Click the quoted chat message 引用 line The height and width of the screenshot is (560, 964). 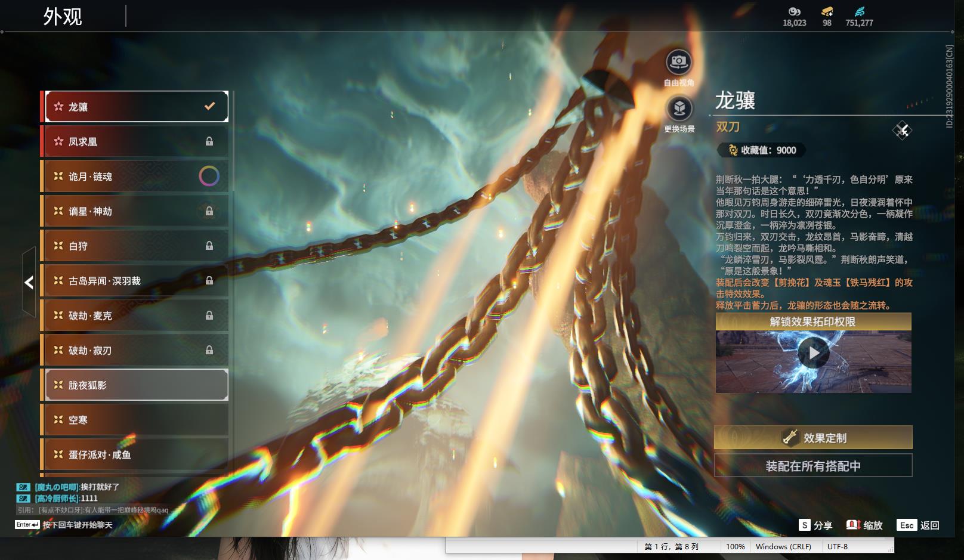tap(93, 510)
